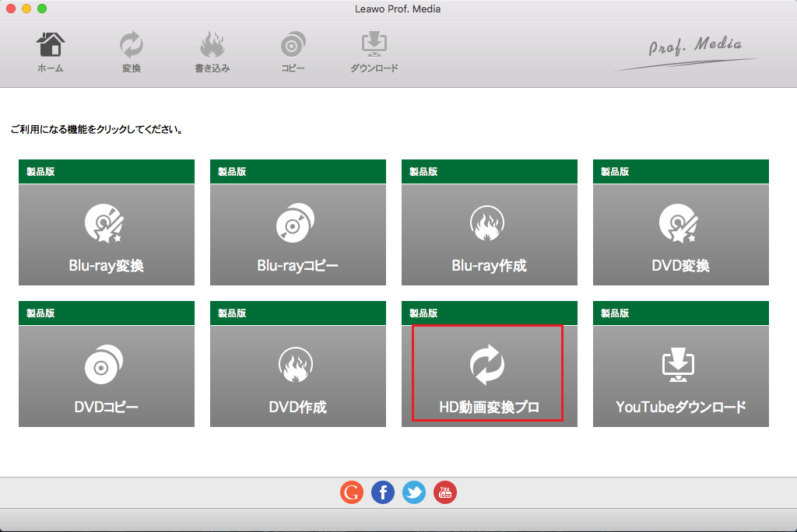The height and width of the screenshot is (532, 797).
Task: Open the 書き込み burn tab
Action: coord(212,52)
